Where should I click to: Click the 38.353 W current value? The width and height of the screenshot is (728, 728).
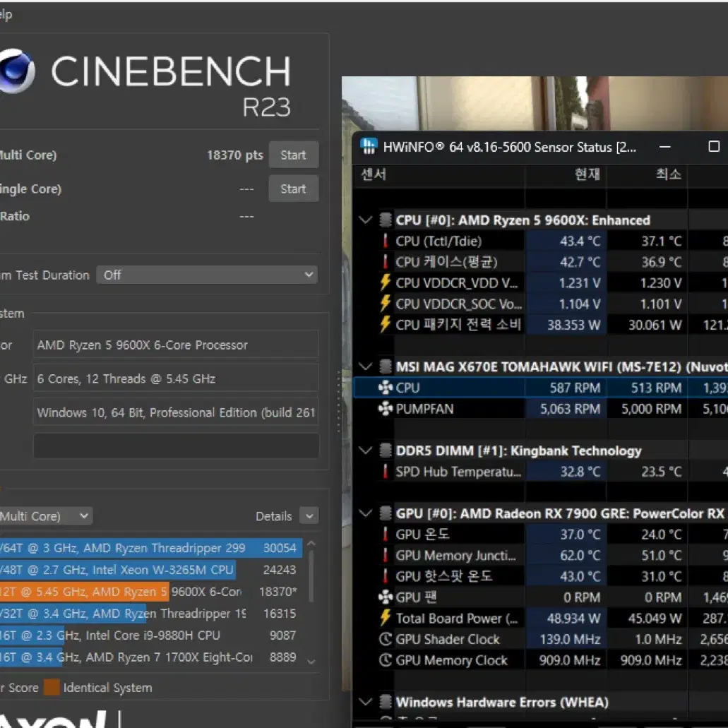(573, 325)
